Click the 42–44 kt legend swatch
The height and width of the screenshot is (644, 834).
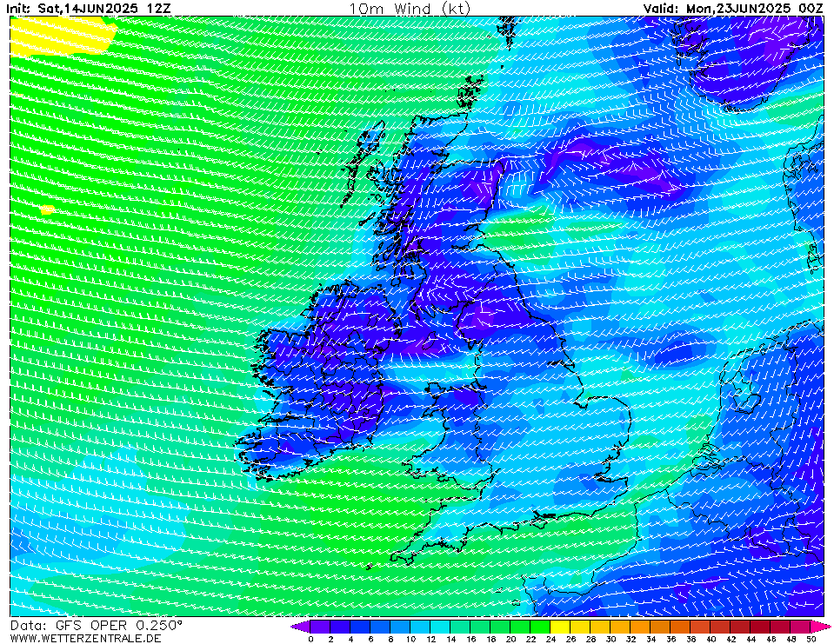point(741,626)
